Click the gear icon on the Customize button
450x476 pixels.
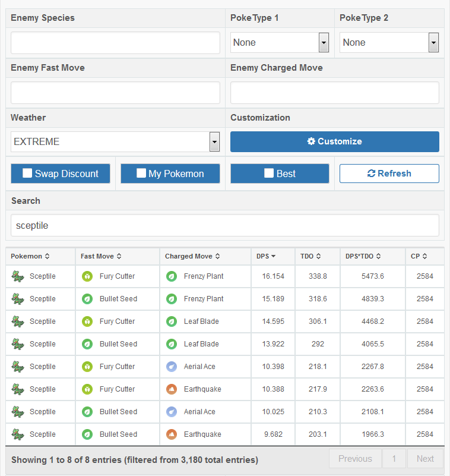point(311,141)
